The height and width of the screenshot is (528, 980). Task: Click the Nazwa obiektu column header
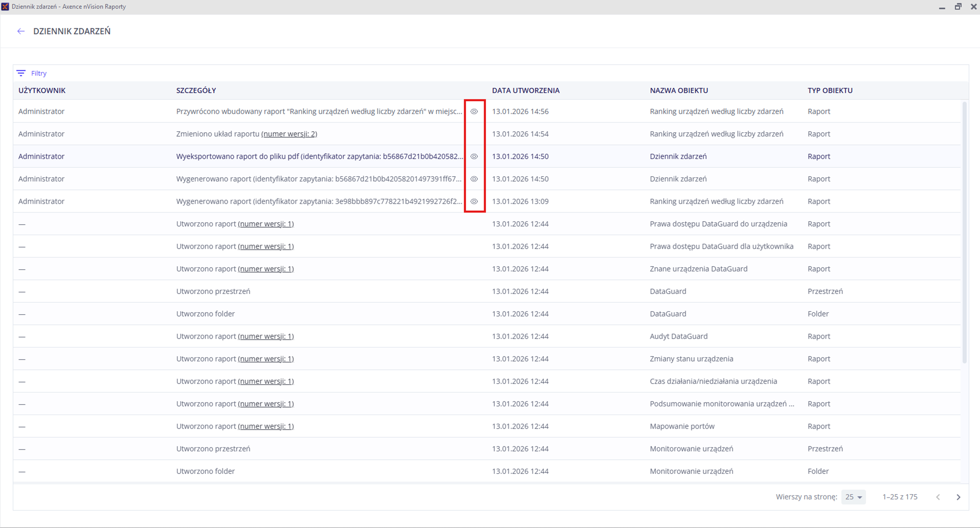pos(679,91)
